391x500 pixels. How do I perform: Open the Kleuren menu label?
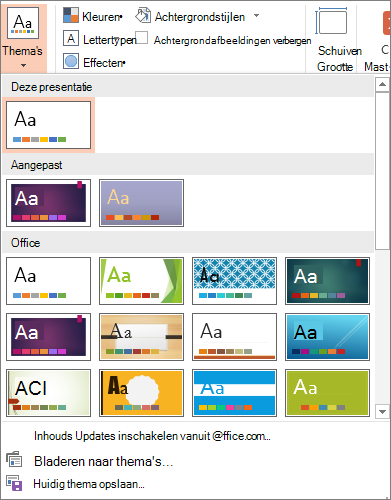[102, 17]
